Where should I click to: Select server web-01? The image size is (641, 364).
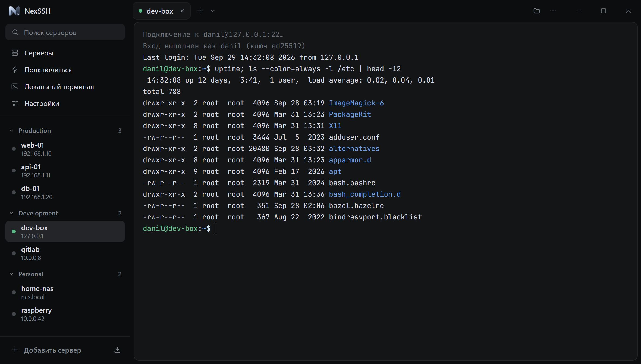click(x=65, y=149)
